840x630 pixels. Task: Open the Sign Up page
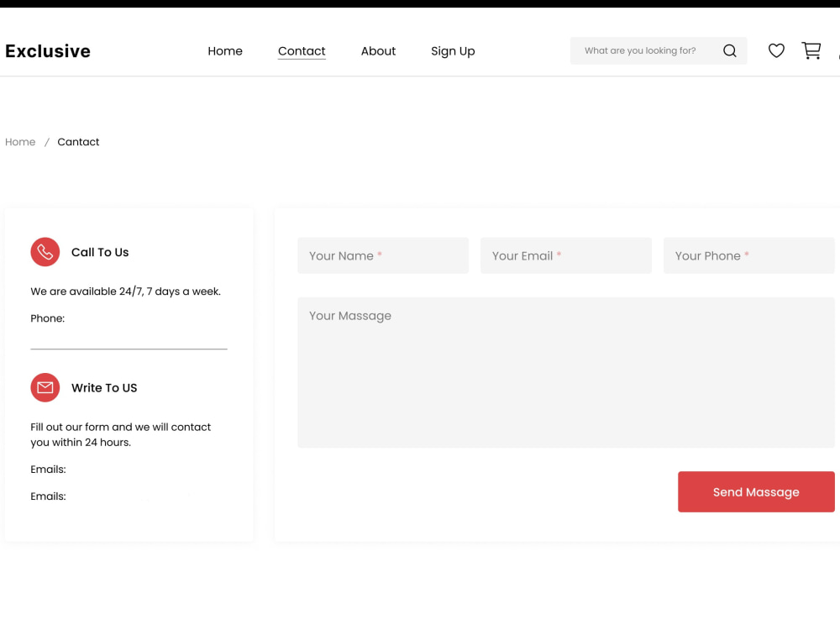(x=453, y=50)
